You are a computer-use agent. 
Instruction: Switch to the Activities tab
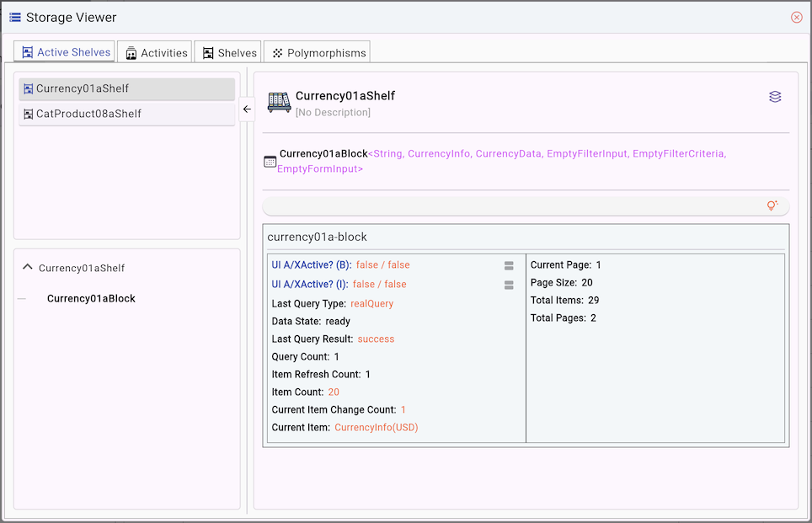point(156,52)
